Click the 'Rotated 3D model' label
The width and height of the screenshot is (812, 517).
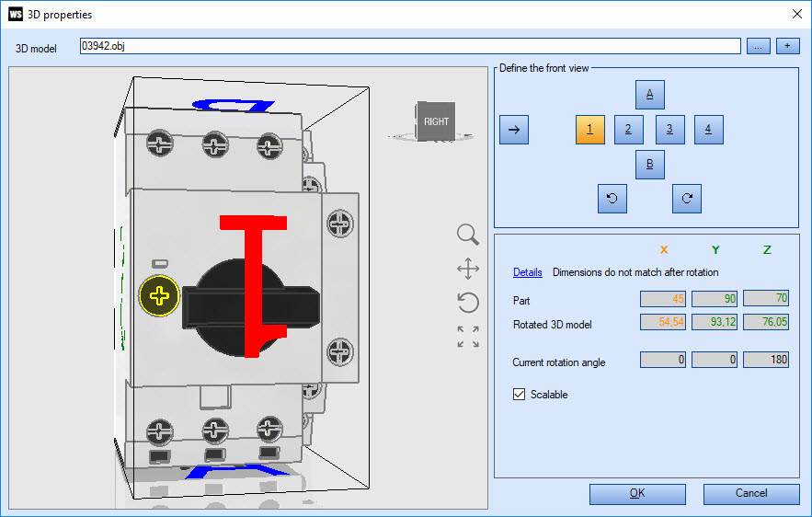(552, 325)
